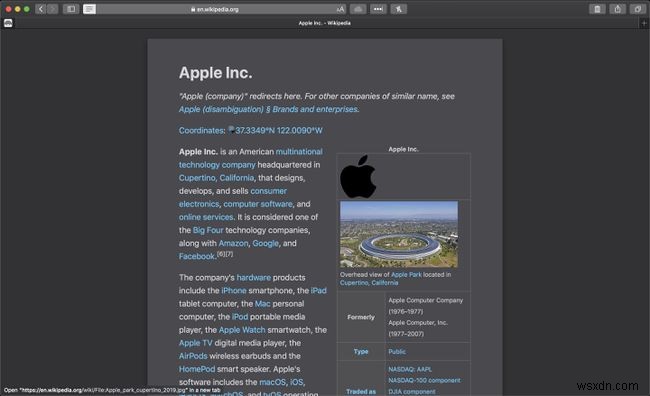Viewport: 650px width, 396px height.
Task: Go back to the previous page
Action: click(x=41, y=9)
